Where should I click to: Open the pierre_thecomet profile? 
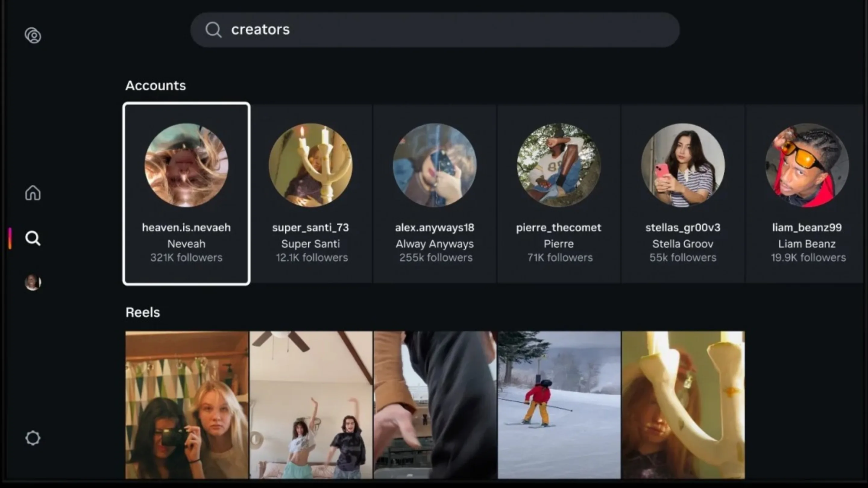558,194
